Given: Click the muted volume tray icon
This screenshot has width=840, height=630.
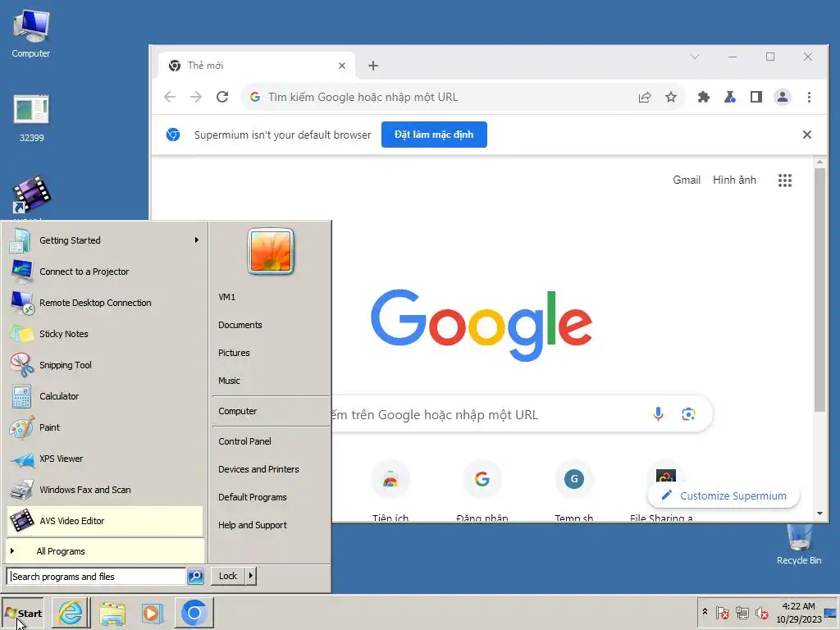Looking at the screenshot, I should [x=761, y=612].
